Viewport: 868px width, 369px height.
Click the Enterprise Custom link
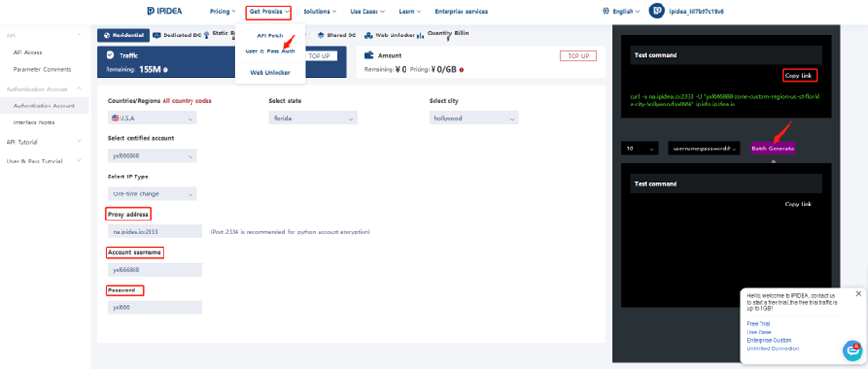(x=770, y=341)
